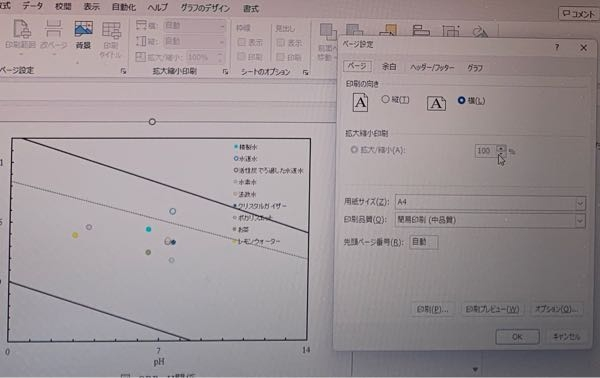Open the ヘルプ ribbon tab
The height and width of the screenshot is (378, 600).
tap(158, 7)
